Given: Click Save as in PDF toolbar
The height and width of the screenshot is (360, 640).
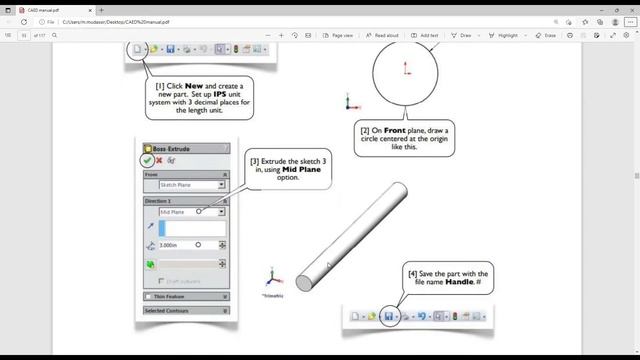Looking at the screenshot, I should click(597, 36).
